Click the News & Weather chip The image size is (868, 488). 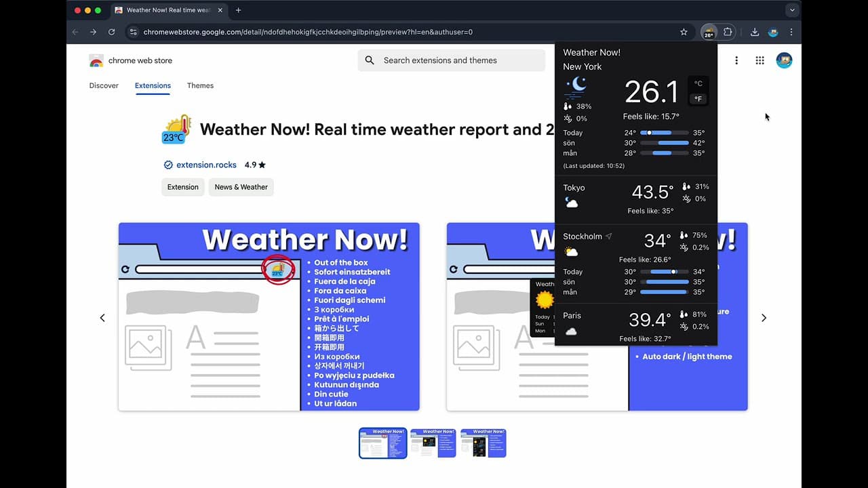[241, 187]
